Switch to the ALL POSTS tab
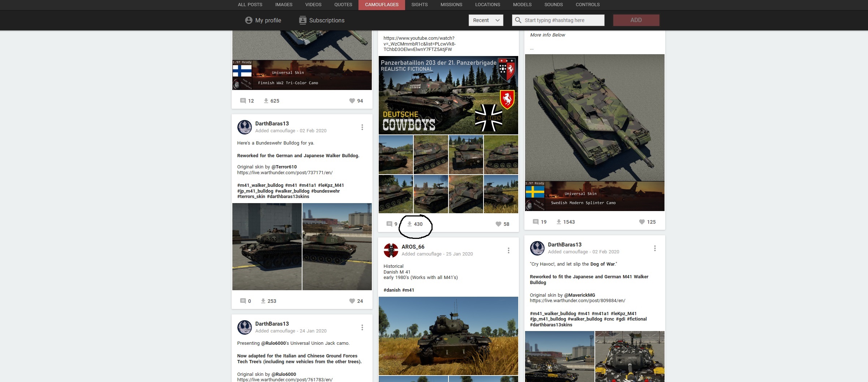This screenshot has width=868, height=382. tap(250, 5)
